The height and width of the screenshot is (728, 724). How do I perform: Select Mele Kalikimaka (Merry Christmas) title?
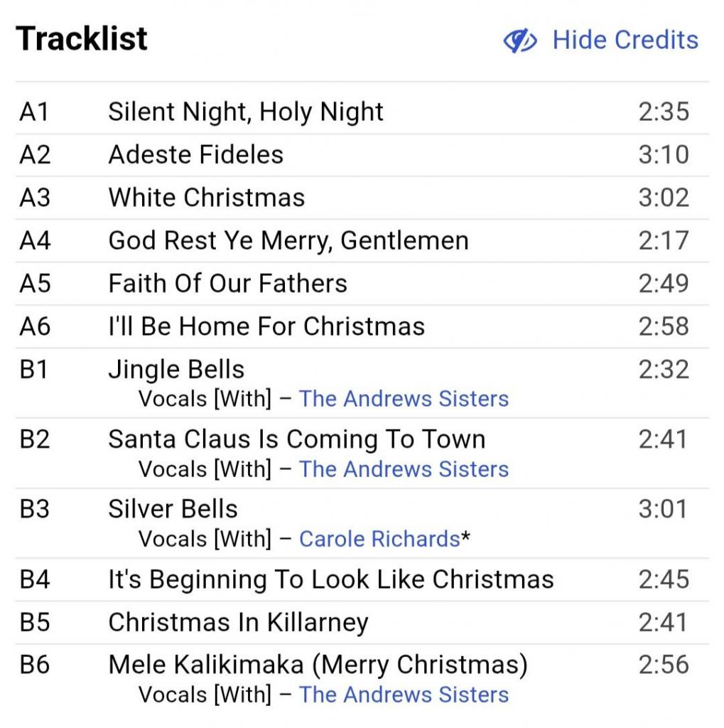click(x=318, y=665)
